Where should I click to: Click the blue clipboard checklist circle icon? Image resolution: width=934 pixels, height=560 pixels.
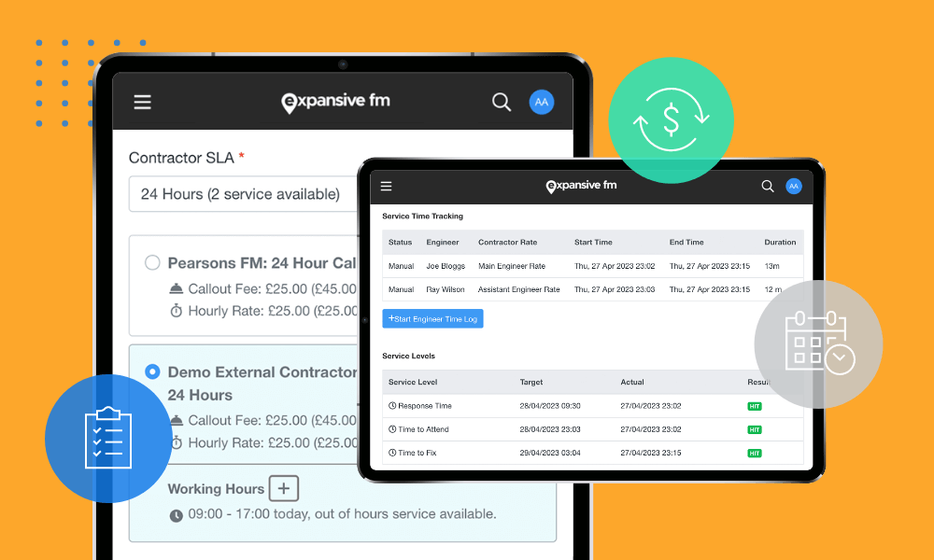(108, 439)
